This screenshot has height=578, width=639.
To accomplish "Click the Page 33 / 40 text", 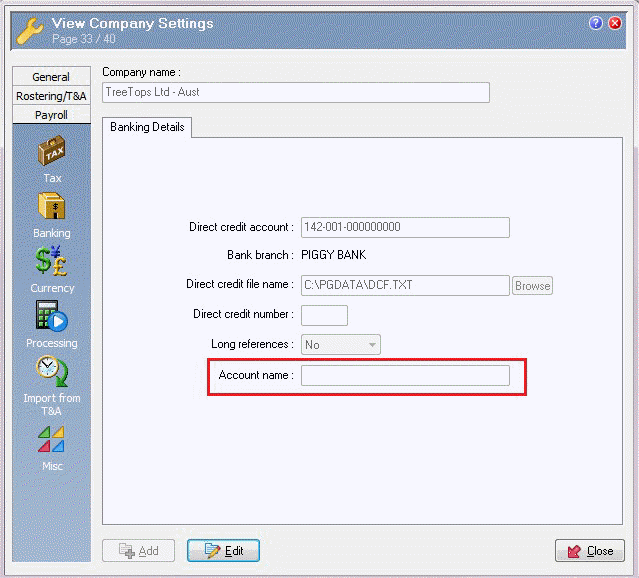I will tap(84, 39).
